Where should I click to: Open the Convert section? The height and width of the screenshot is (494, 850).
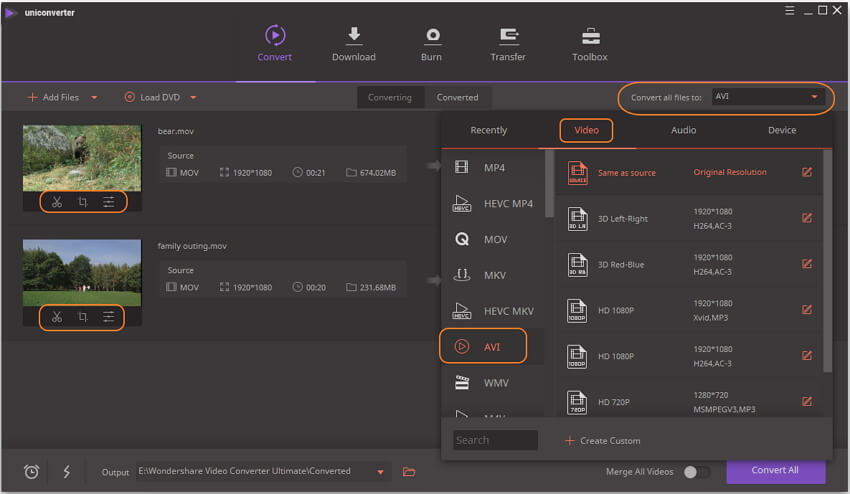(x=275, y=43)
